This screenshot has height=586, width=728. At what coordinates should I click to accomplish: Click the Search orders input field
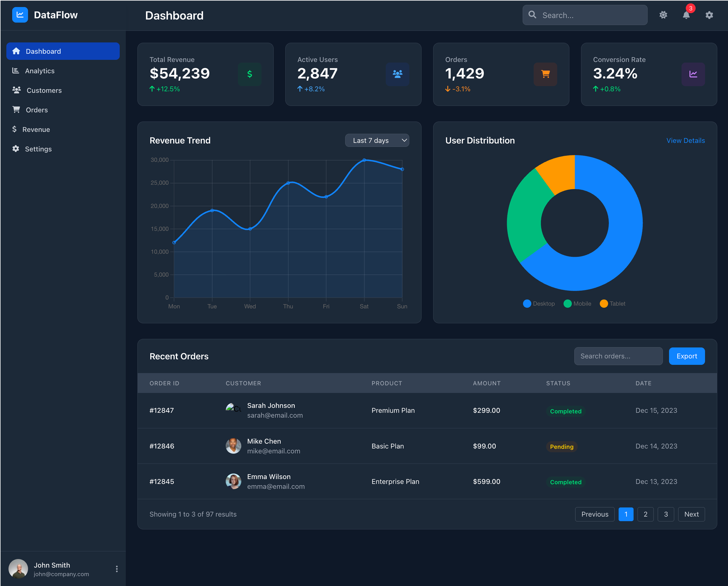click(618, 356)
